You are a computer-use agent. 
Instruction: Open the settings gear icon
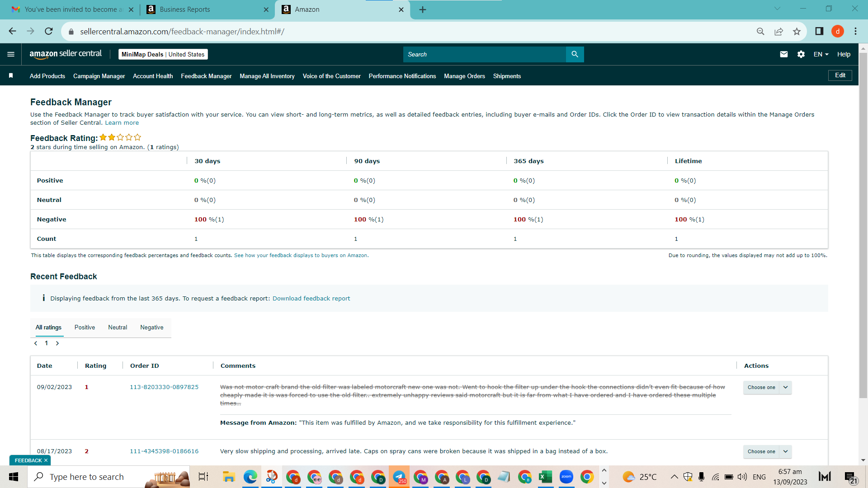(801, 54)
